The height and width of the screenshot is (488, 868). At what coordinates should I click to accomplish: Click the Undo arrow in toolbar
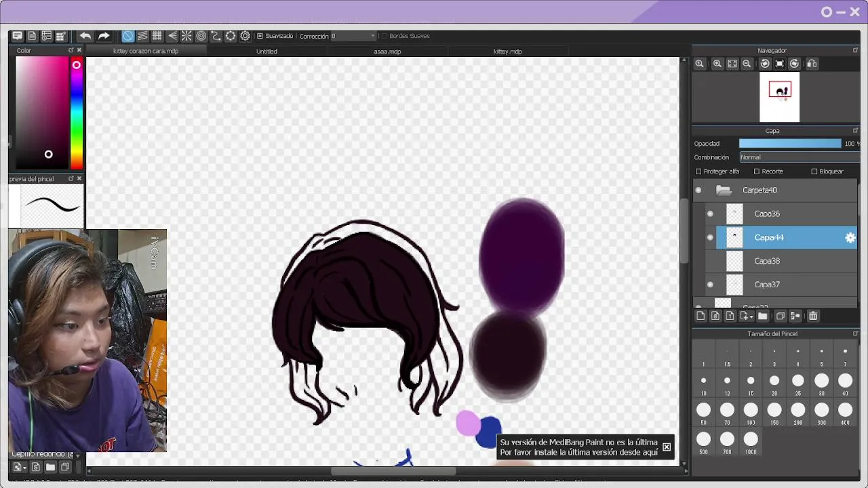tap(85, 36)
